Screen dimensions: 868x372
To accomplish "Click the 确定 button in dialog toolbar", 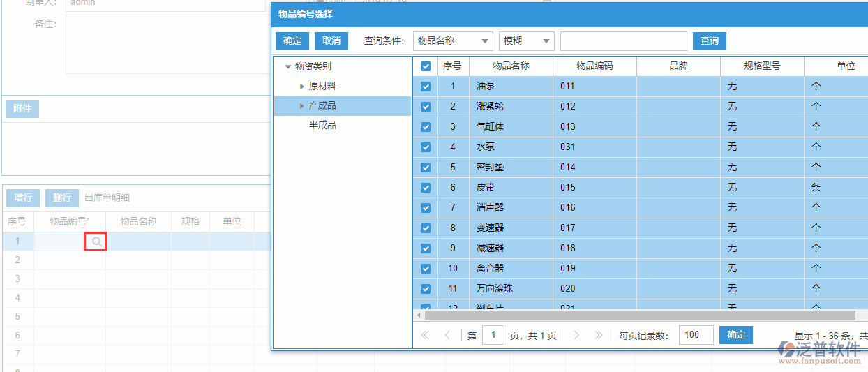I will point(292,41).
